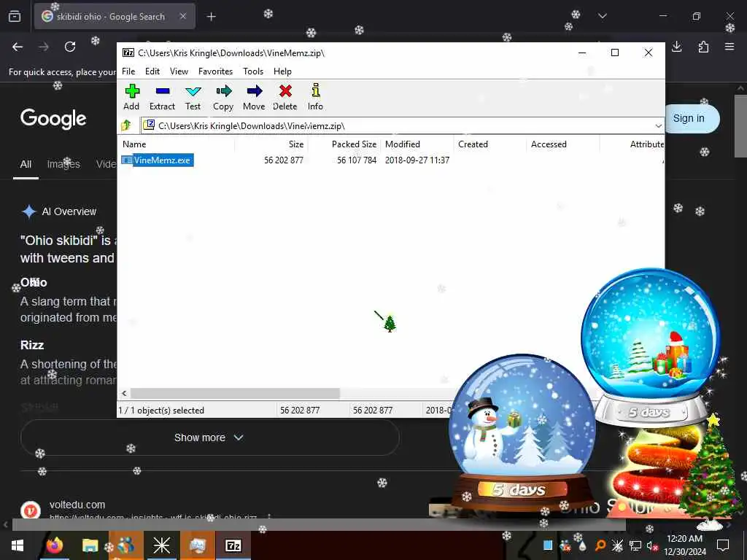747x560 pixels.
Task: Switch to the 7-Zip taskbar button
Action: click(233, 545)
